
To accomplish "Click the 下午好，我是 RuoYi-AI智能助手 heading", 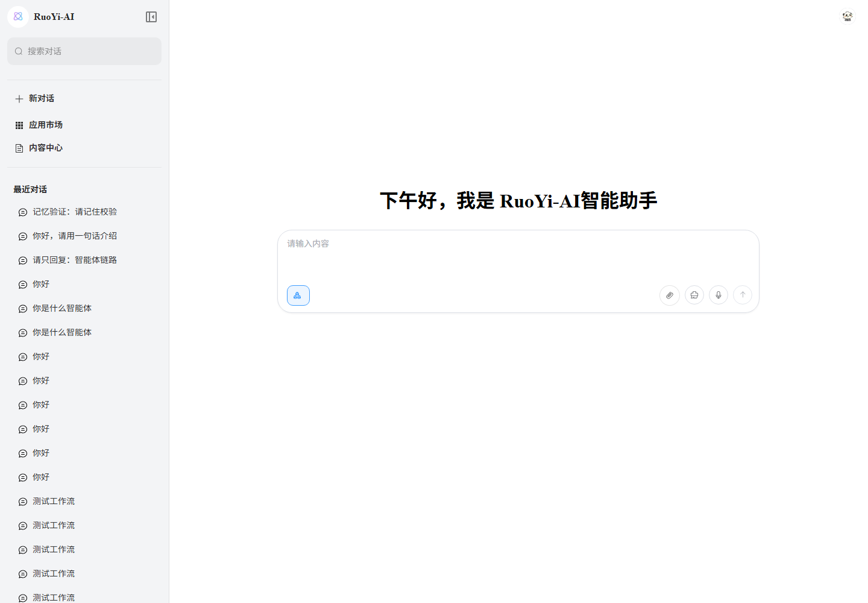I will click(x=518, y=201).
